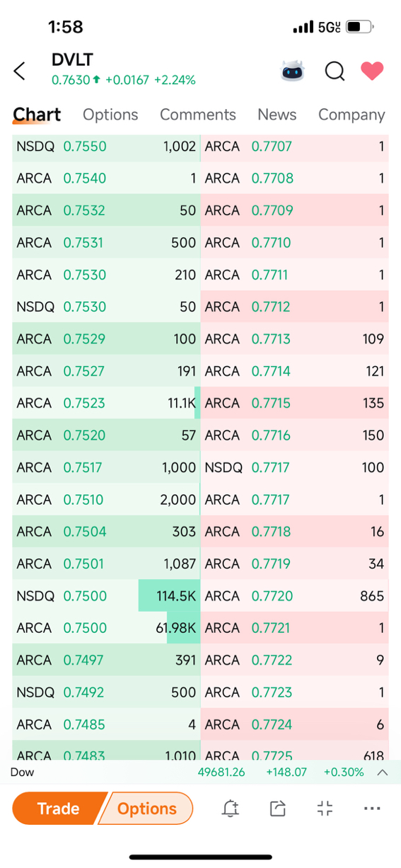The width and height of the screenshot is (401, 868).
Task: Select the News tab
Action: [277, 115]
